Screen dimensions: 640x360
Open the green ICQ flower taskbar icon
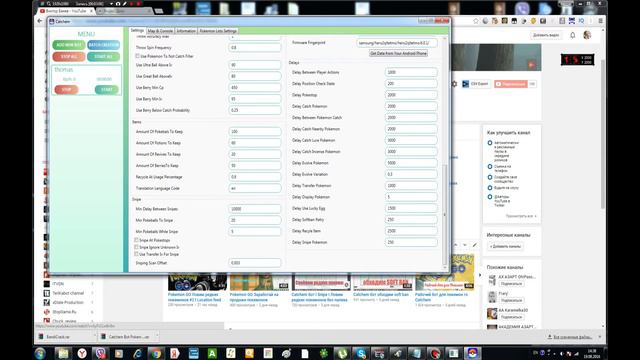[x=324, y=353]
